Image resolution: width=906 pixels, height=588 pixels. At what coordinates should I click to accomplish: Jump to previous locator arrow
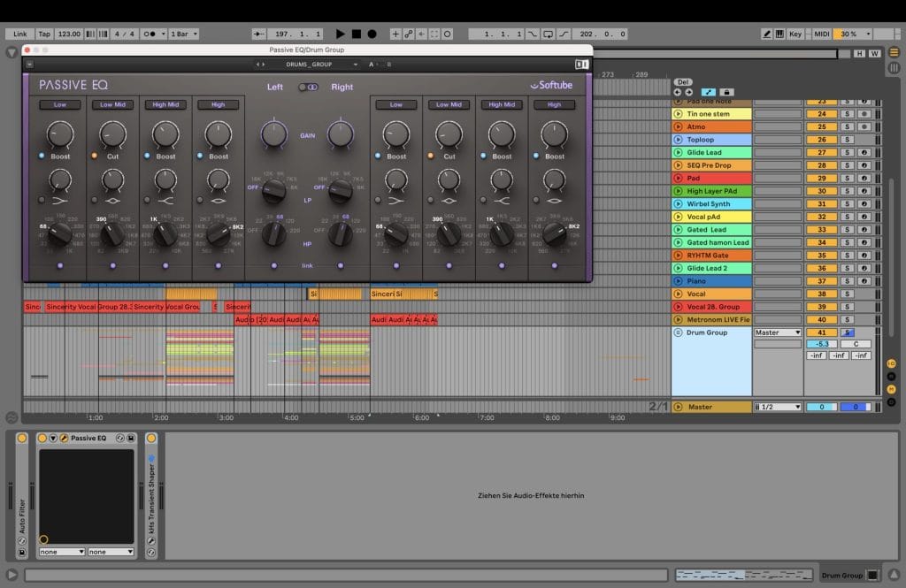pyautogui.click(x=677, y=92)
